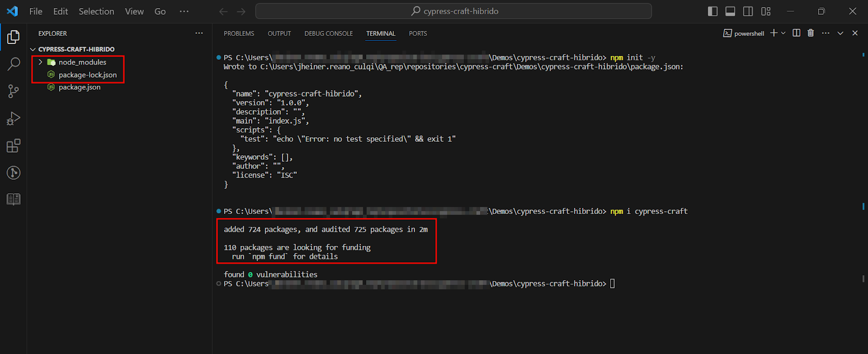This screenshot has height=354, width=868.
Task: Click 'found 0 vulnerabilities' text
Action: pos(271,275)
